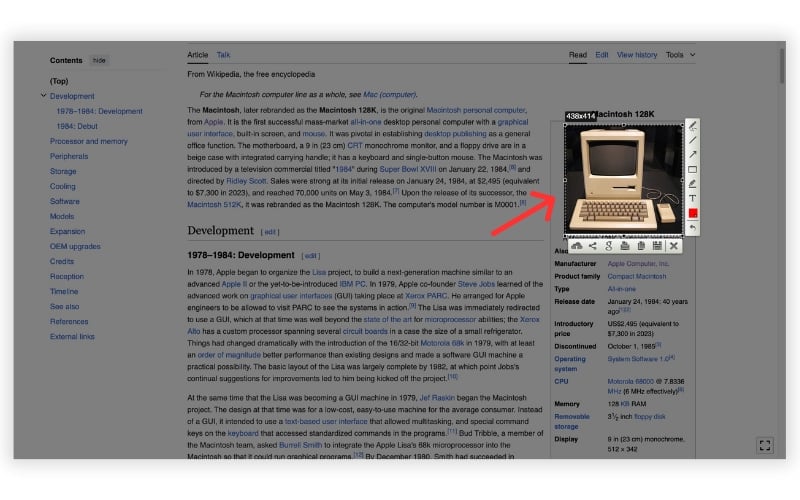Screen dimensions: 800x500
Task: Open the Ridley Scott link
Action: (x=246, y=181)
